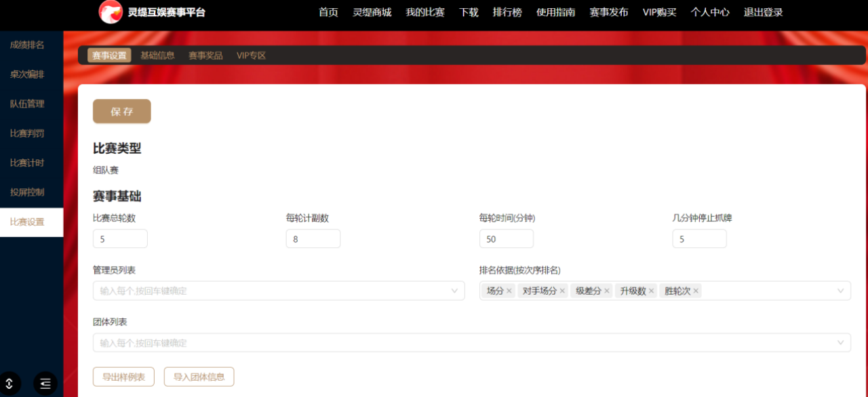
Task: Open 灵缇商城 from the navigation bar
Action: coord(372,12)
